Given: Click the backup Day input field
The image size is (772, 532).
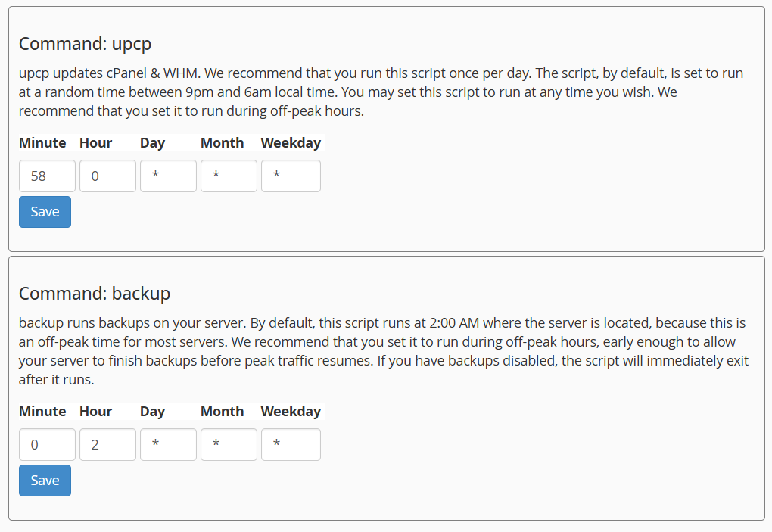Looking at the screenshot, I should pyautogui.click(x=168, y=444).
